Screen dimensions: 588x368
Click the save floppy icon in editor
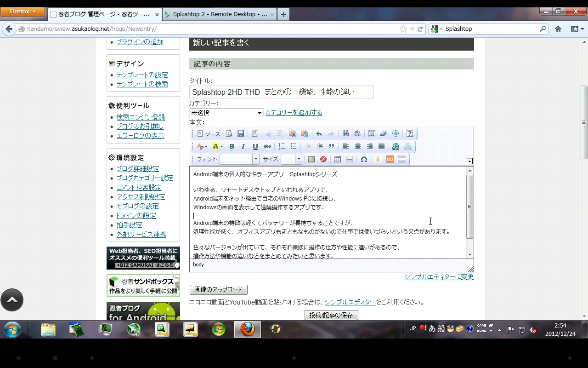240,134
